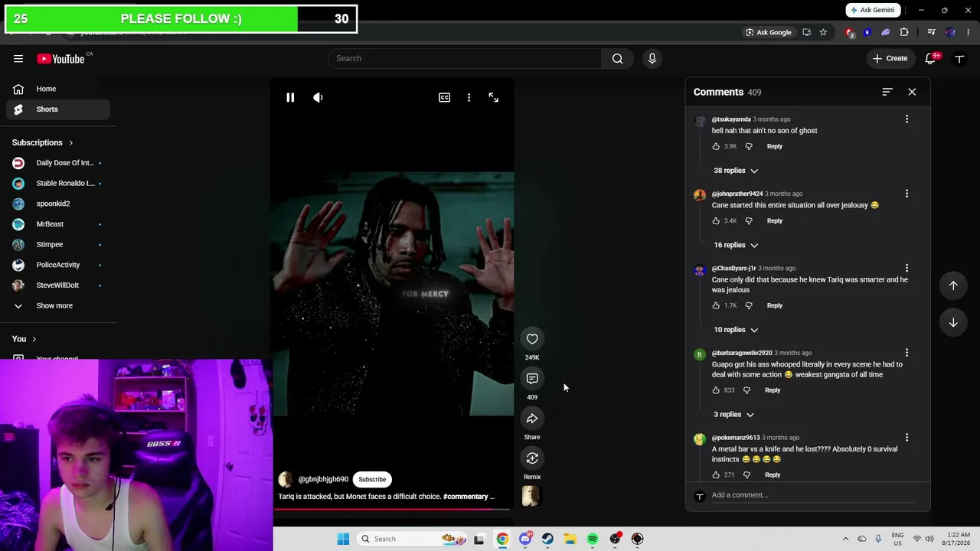The height and width of the screenshot is (551, 980).
Task: Show more subscriptions in the sidebar
Action: tap(55, 305)
